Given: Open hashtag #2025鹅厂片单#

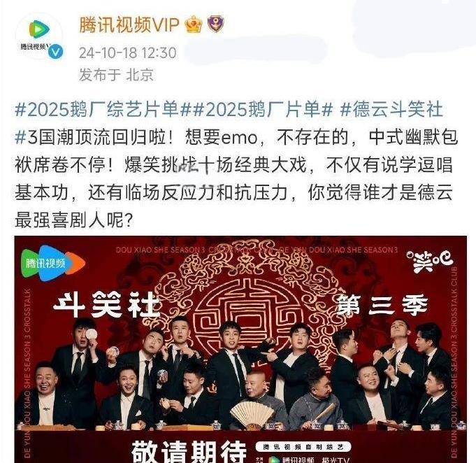Looking at the screenshot, I should [x=262, y=109].
